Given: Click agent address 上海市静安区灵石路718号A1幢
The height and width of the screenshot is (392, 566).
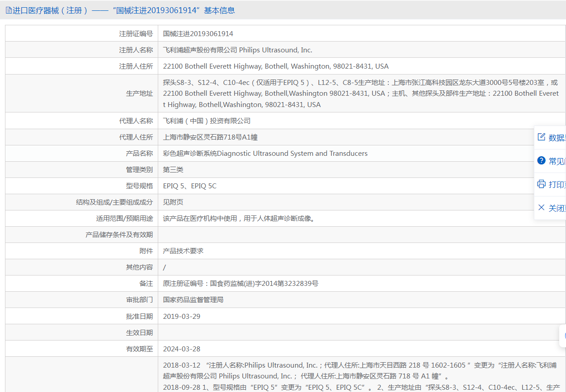Looking at the screenshot, I should pos(210,137).
